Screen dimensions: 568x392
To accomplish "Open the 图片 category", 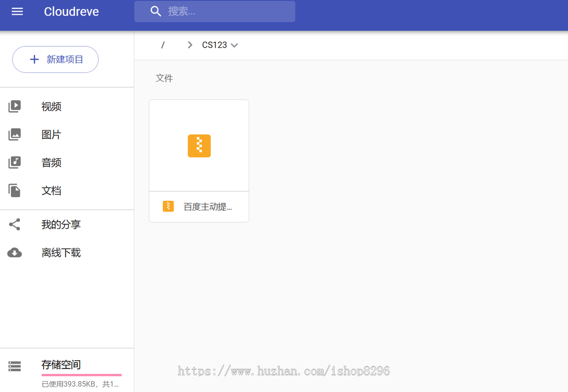I will pyautogui.click(x=51, y=134).
